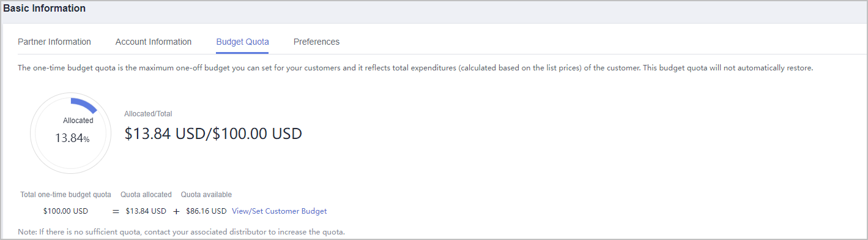Click View/Set Customer Budget link
868x240 pixels.
280,211
